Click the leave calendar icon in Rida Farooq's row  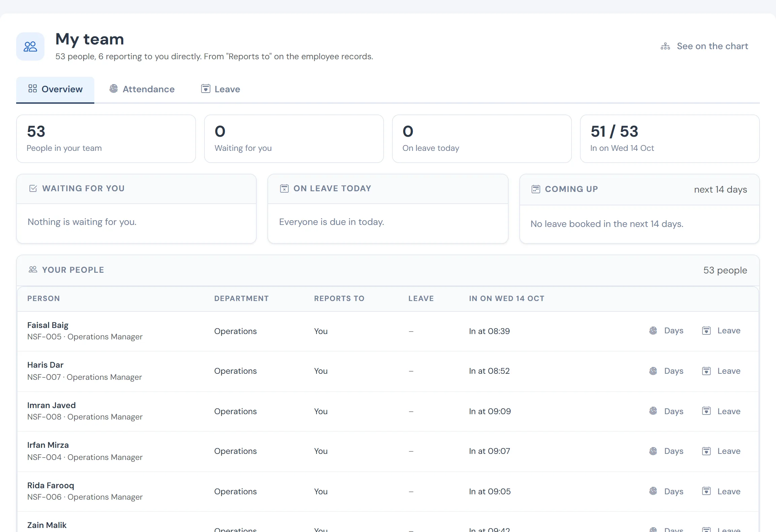[706, 491]
